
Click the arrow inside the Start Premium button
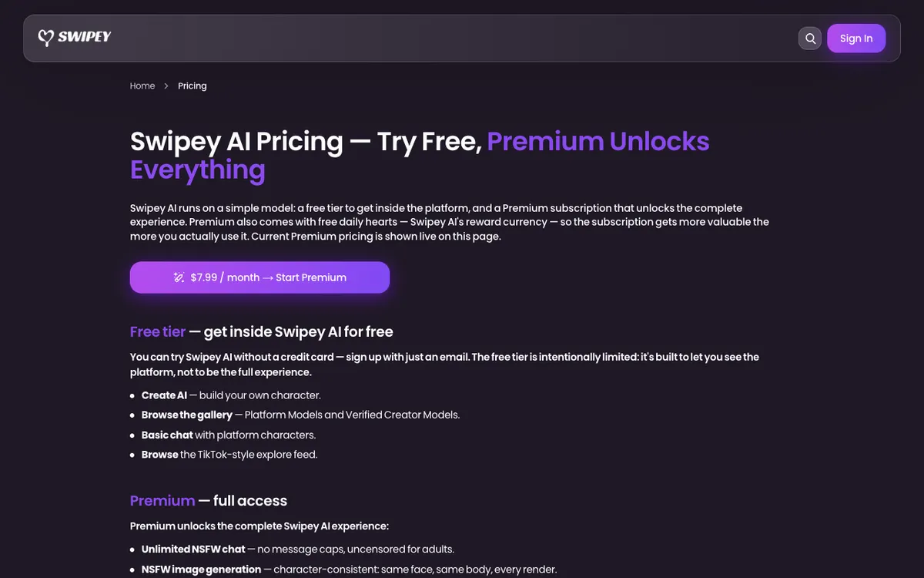[x=268, y=277]
